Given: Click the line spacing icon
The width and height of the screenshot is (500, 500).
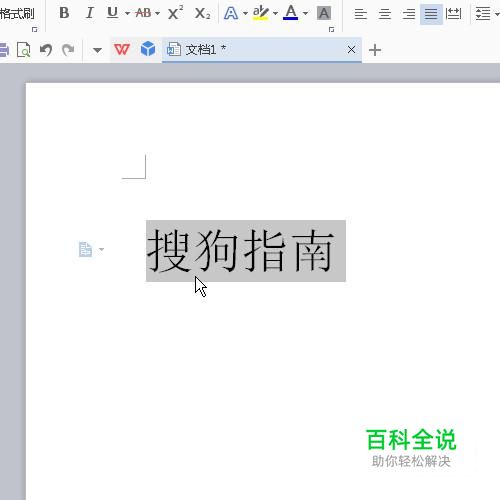Looking at the screenshot, I should 483,14.
